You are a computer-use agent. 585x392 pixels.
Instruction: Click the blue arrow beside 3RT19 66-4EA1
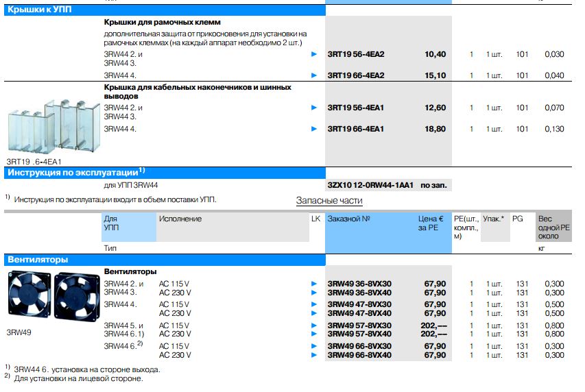(314, 129)
